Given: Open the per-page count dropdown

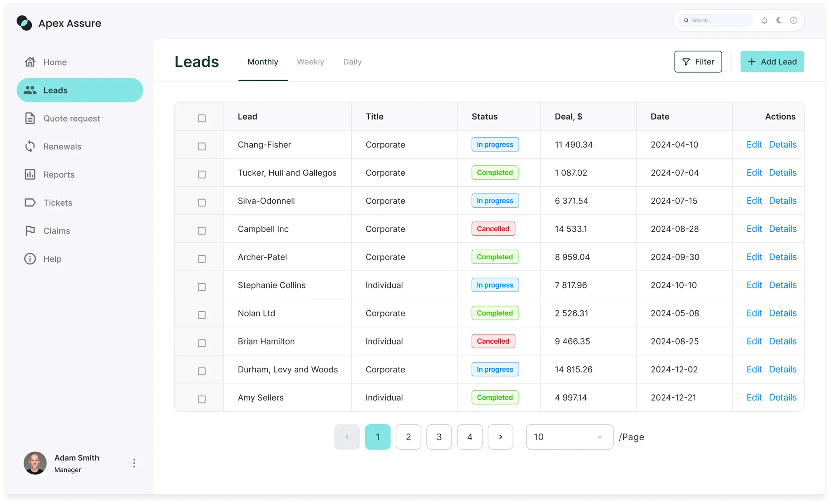Looking at the screenshot, I should tap(569, 437).
